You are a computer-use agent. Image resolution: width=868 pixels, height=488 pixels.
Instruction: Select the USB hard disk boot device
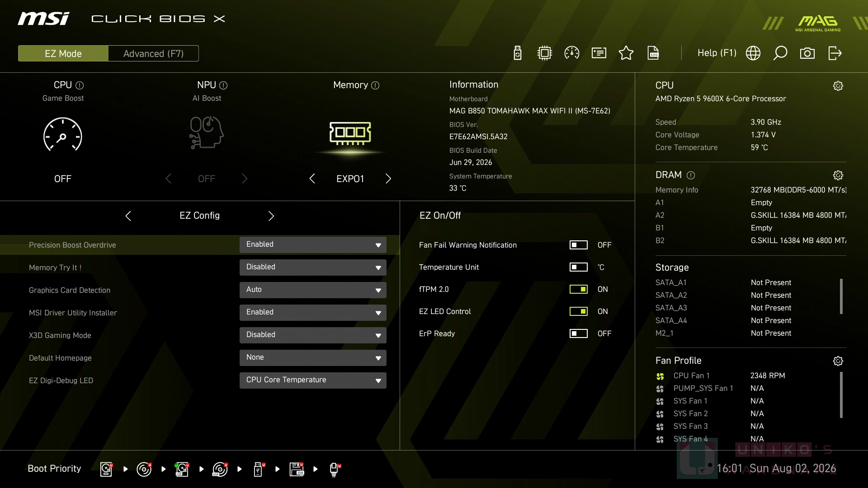(x=182, y=469)
